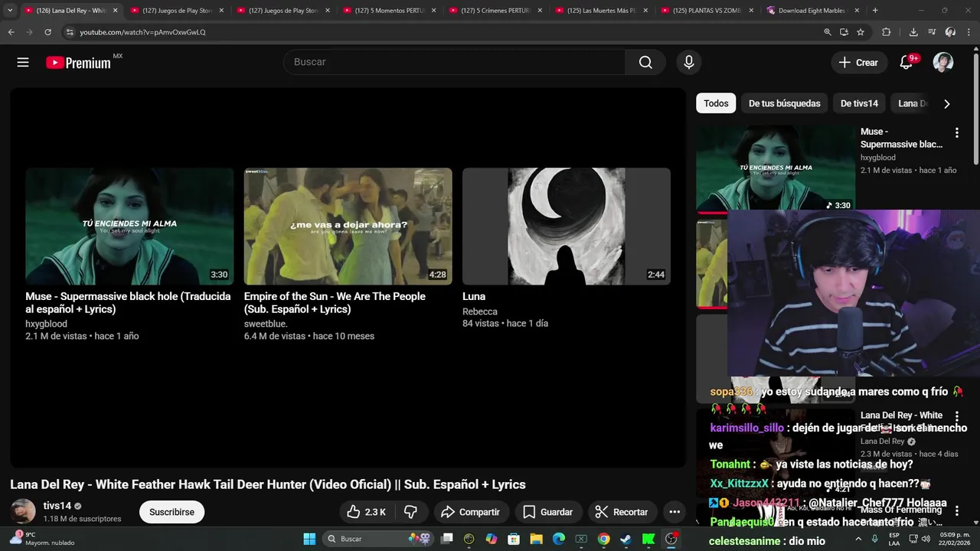Open options for Lana Del Rey sidebar video

[x=956, y=417]
